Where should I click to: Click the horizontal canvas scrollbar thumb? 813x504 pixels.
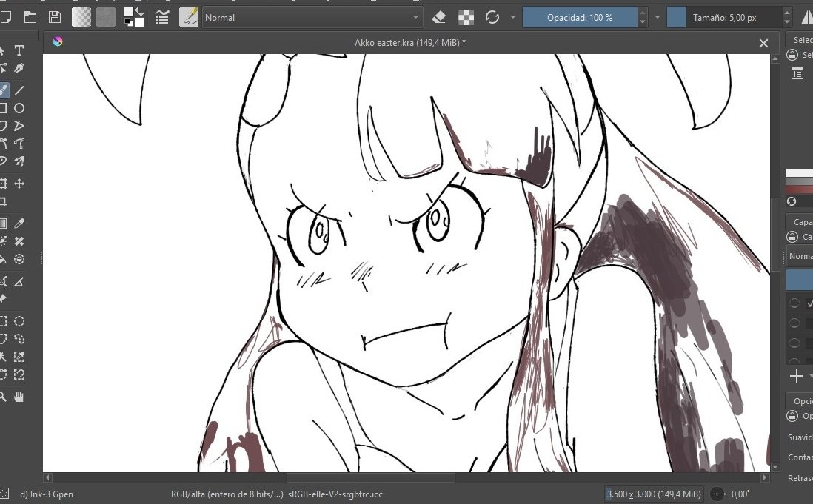tap(371, 477)
